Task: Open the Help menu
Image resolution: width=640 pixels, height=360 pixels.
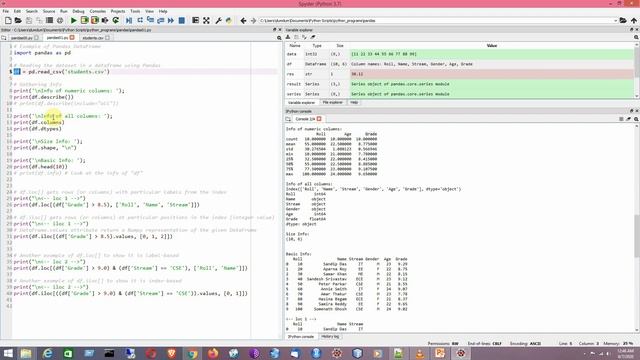Action: click(x=163, y=11)
